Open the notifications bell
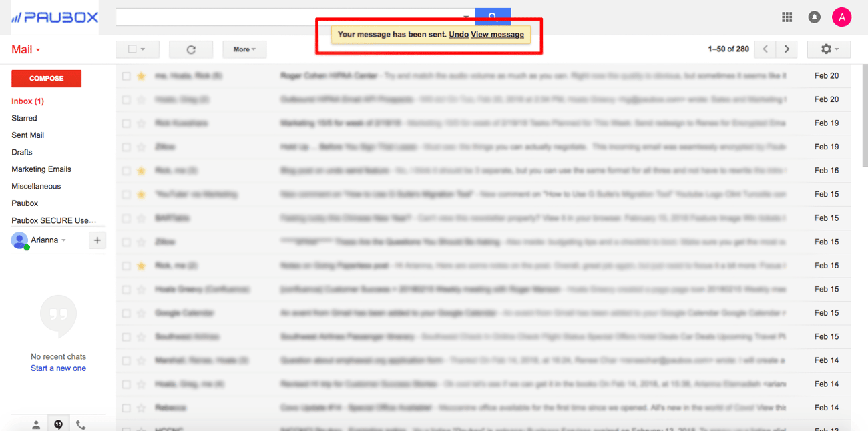This screenshot has height=431, width=868. [x=814, y=17]
